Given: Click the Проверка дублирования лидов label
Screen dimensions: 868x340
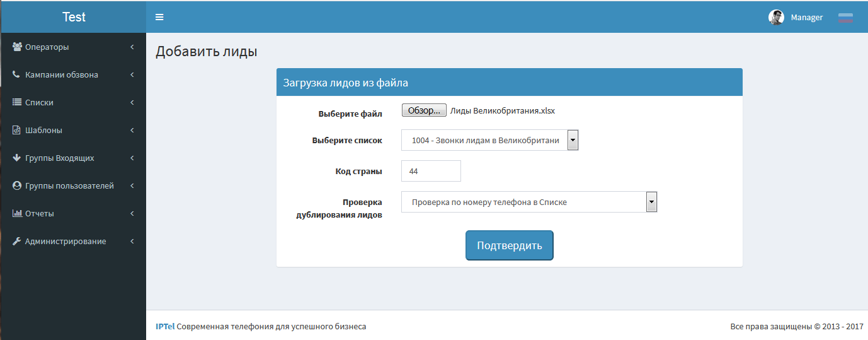Looking at the screenshot, I should point(339,208).
